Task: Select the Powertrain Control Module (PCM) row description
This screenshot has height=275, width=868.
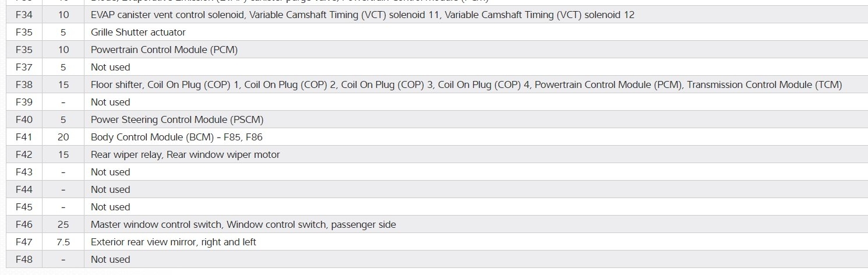Action: click(x=164, y=50)
